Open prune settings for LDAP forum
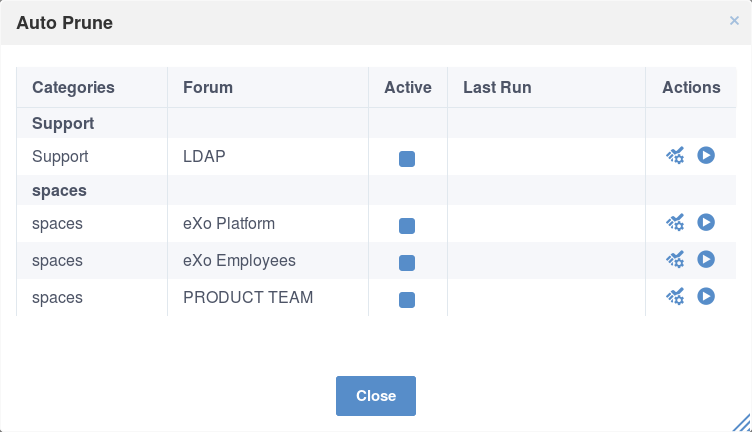 (x=675, y=156)
